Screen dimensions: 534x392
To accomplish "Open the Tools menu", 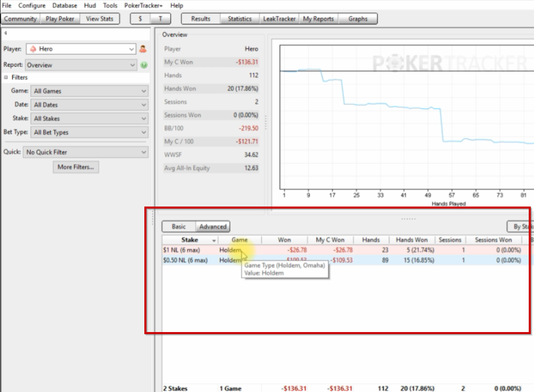I will click(x=110, y=6).
